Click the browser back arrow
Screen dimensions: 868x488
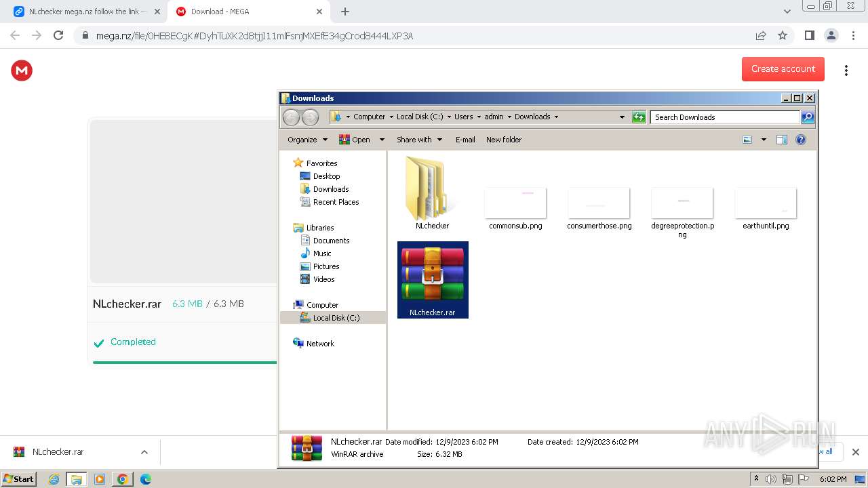click(15, 35)
